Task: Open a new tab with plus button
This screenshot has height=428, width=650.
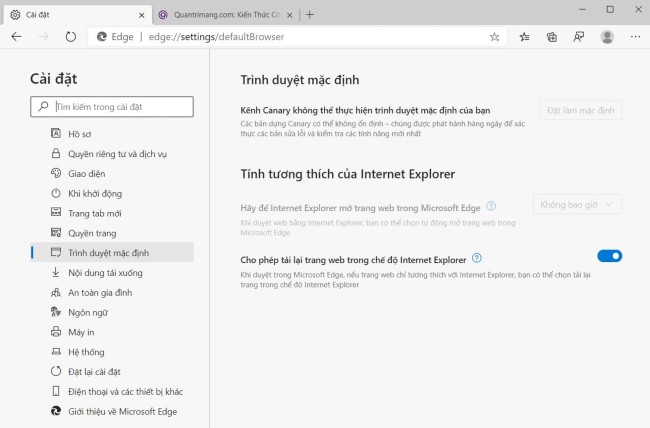Action: [310, 15]
